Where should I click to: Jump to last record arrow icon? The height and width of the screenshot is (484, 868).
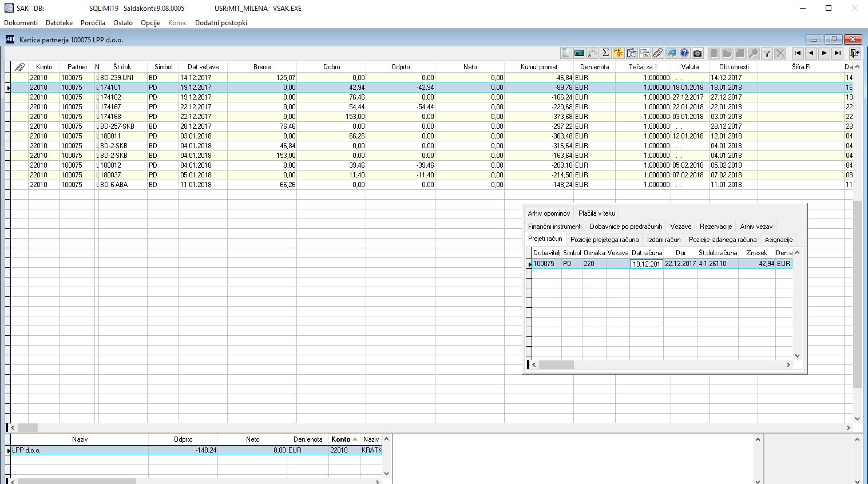pyautogui.click(x=838, y=53)
